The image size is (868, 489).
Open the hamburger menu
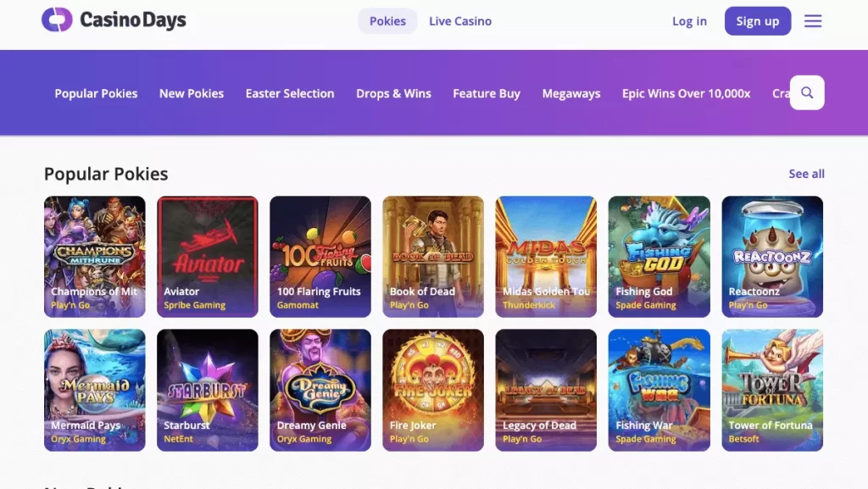pos(813,21)
